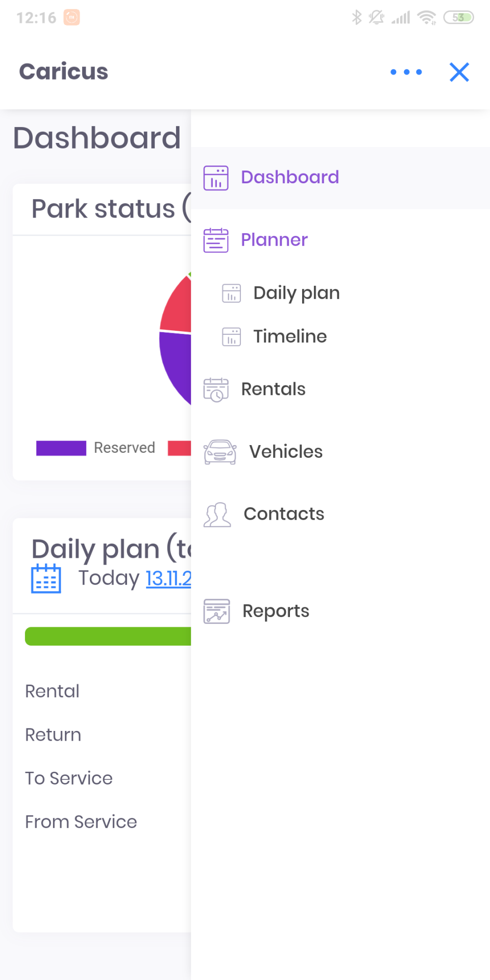Select the Rentals clock-calendar icon
Viewport: 490px width, 980px height.
click(x=215, y=389)
